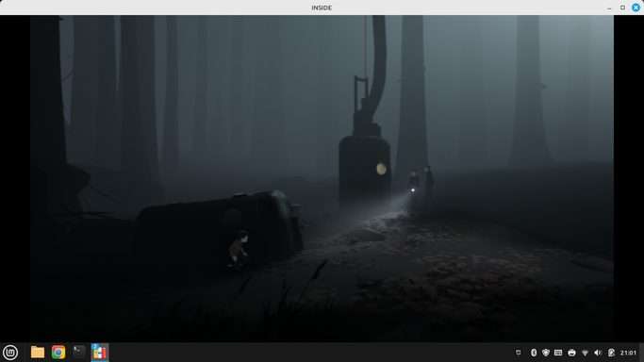The height and width of the screenshot is (362, 644).
Task: Open the Bluetooth tray icon
Action: point(534,353)
